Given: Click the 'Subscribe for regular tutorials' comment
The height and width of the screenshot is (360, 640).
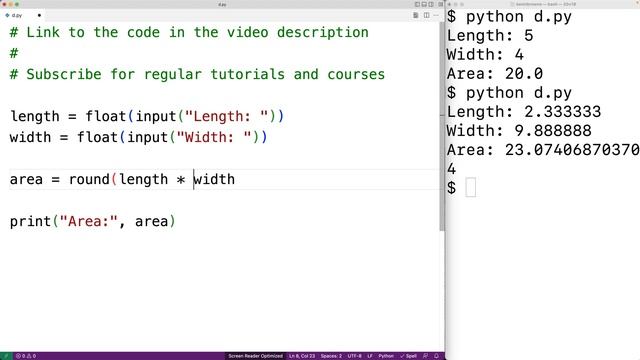Looking at the screenshot, I should click(x=197, y=74).
